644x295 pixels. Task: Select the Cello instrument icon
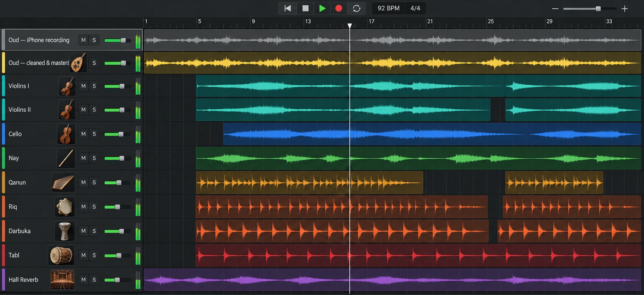[x=66, y=134]
